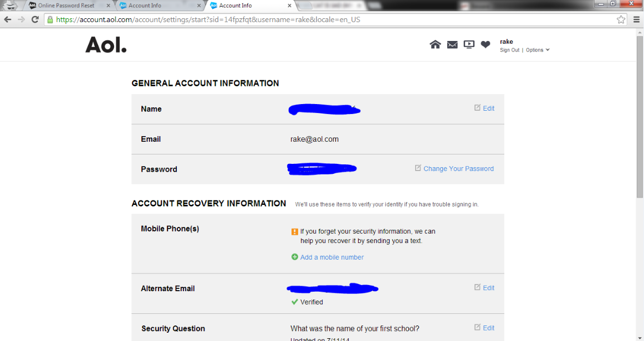Close the active Account Info tab
Screen dimensions: 644x341
pyautogui.click(x=289, y=6)
